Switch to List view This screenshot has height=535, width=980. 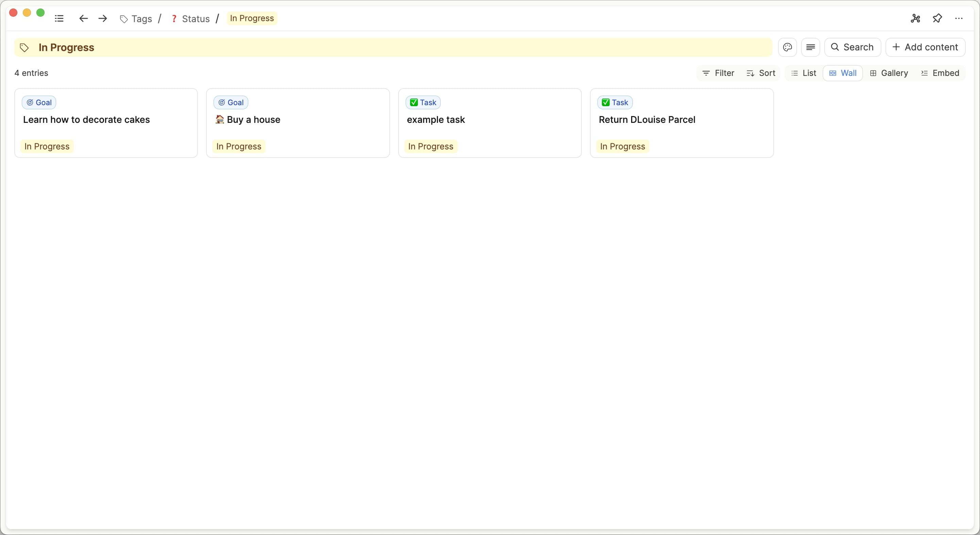click(804, 73)
